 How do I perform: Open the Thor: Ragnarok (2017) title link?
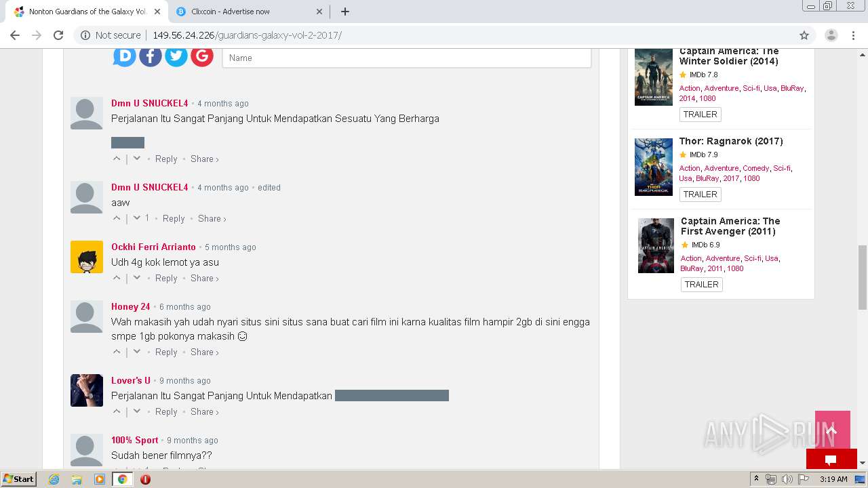(x=731, y=141)
